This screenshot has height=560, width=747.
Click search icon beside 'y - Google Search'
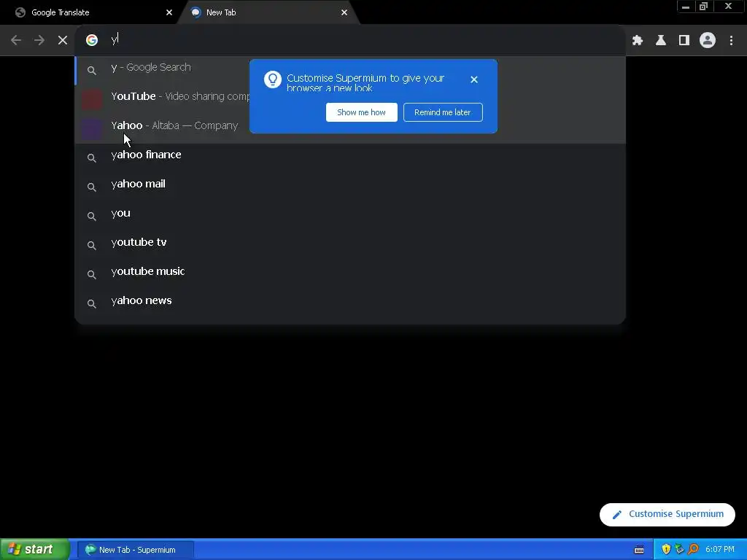pos(92,71)
